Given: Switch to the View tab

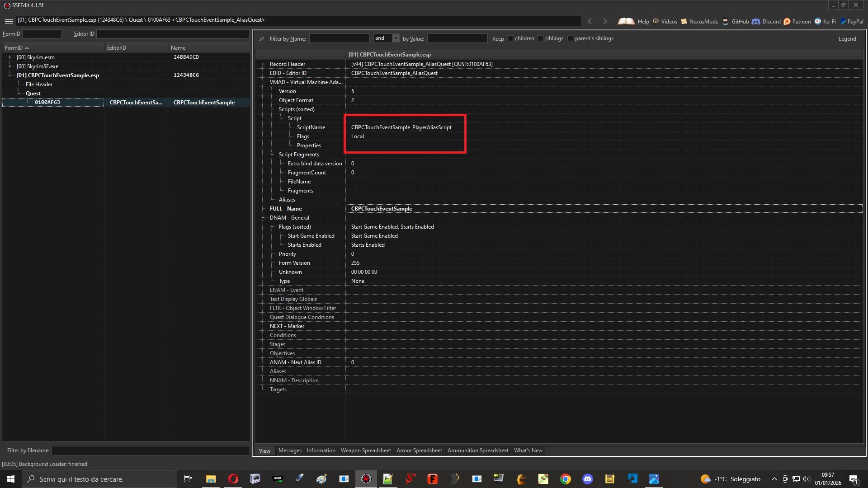Looking at the screenshot, I should point(264,450).
